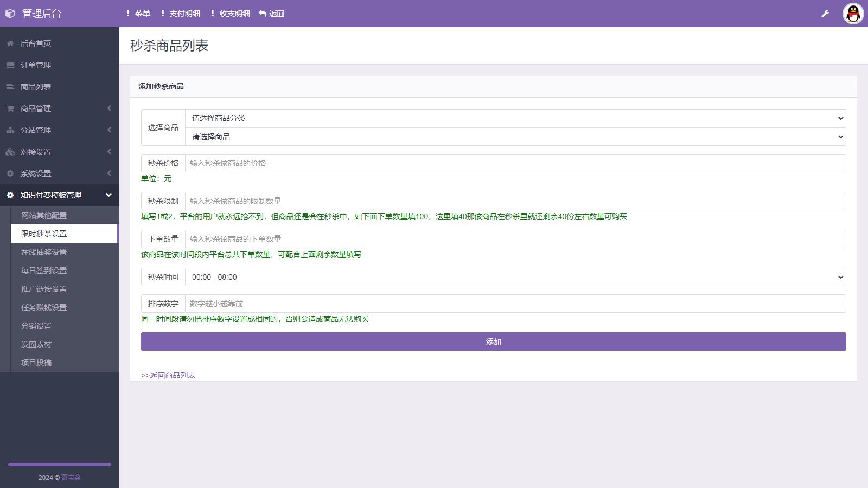The height and width of the screenshot is (488, 868).
Task: Select 在线抽奖设置 in sidebar submenu
Action: 44,252
